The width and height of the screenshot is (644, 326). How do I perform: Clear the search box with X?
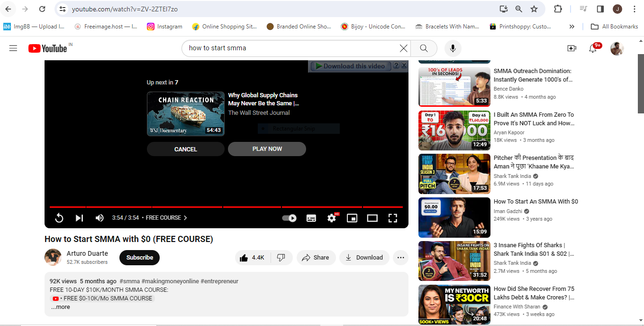click(x=403, y=48)
